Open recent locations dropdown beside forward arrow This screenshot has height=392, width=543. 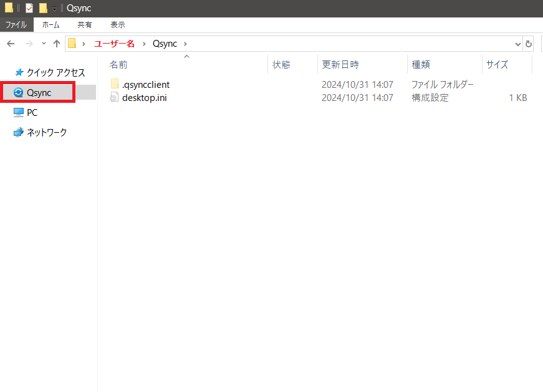point(44,44)
